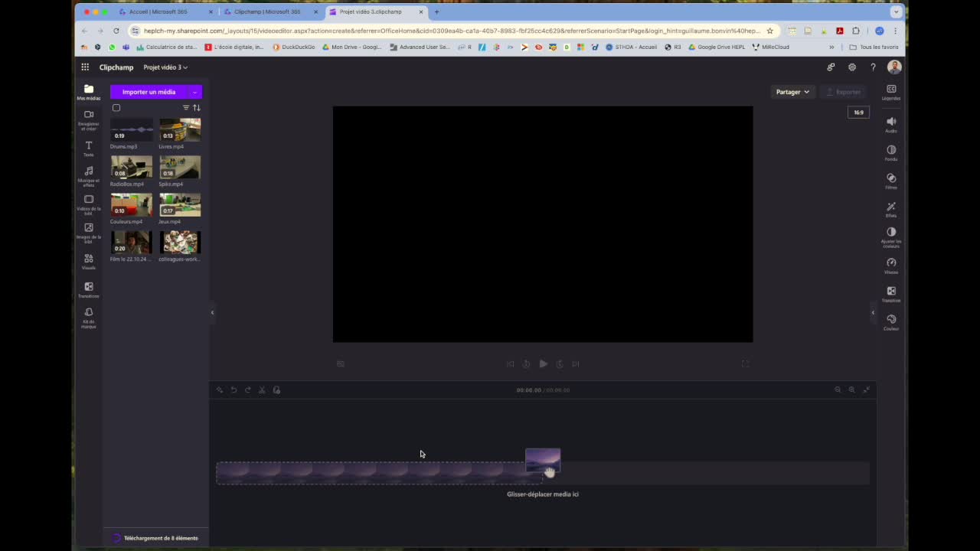Image resolution: width=980 pixels, height=551 pixels.
Task: Open the Kit de marque panel
Action: pyautogui.click(x=88, y=318)
